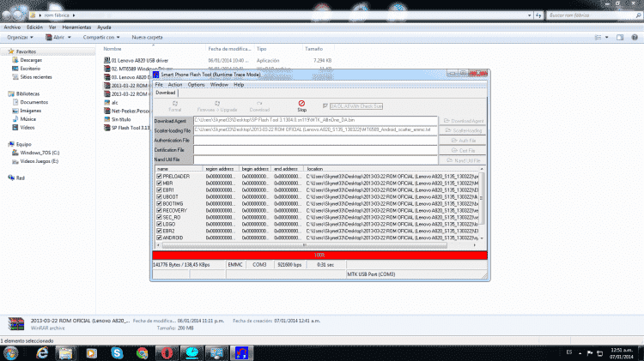Open the Scatter-loading file browser button
This screenshot has width=644, height=361.
[x=463, y=130]
